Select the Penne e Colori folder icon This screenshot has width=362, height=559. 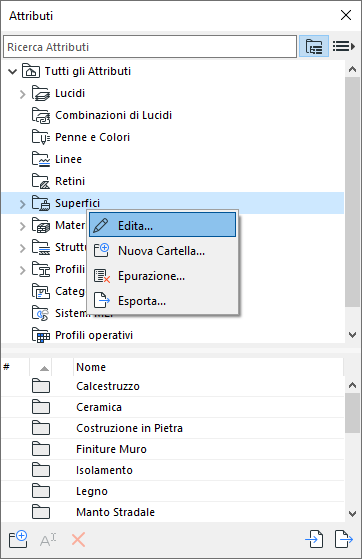tap(41, 137)
